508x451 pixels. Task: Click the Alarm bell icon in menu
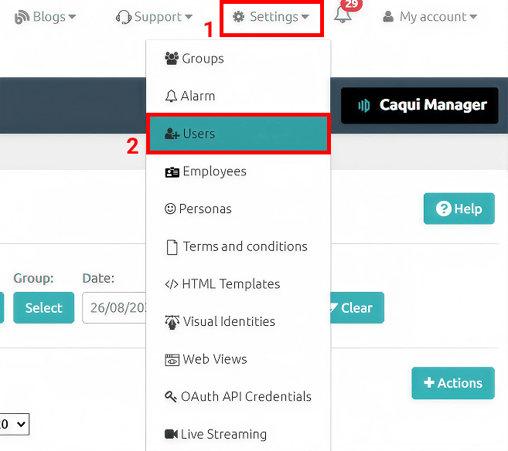[171, 96]
